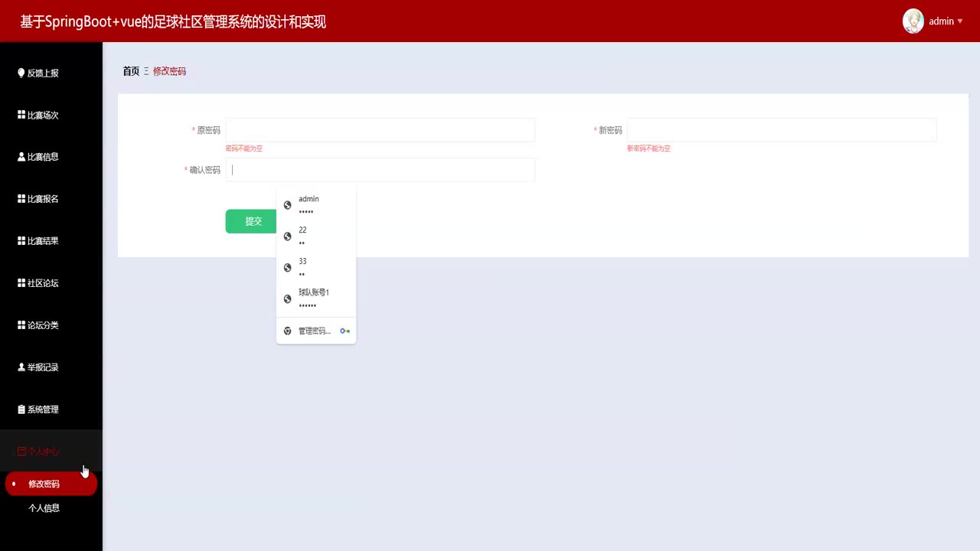The image size is (980, 551).
Task: Click the 反馈上报 lightbulb icon
Action: (x=21, y=73)
